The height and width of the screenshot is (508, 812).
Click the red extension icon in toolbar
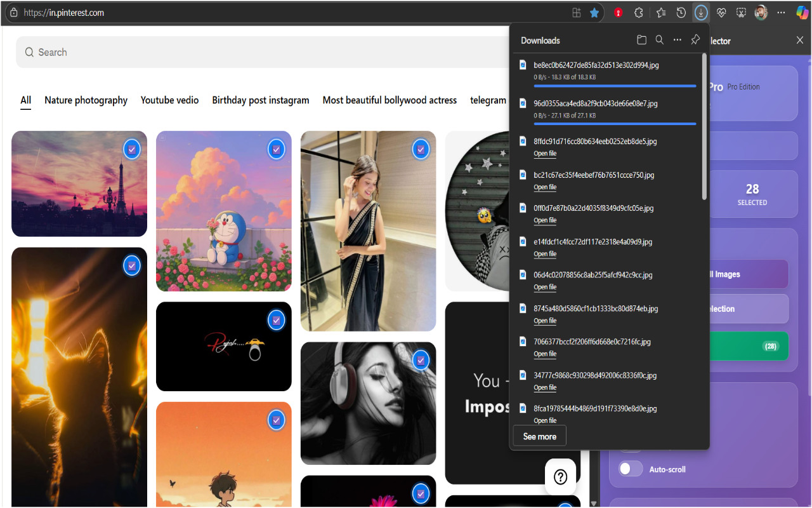618,13
